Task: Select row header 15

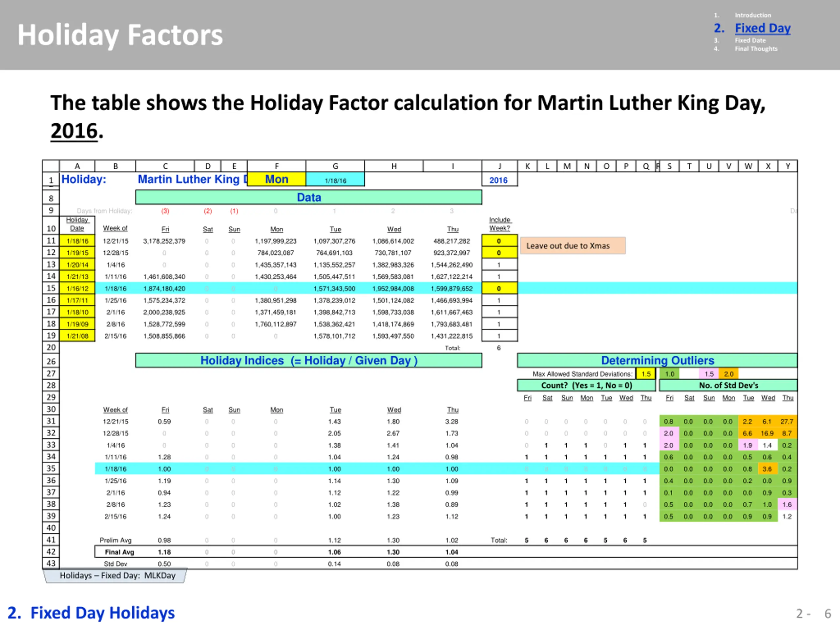Action: point(51,288)
